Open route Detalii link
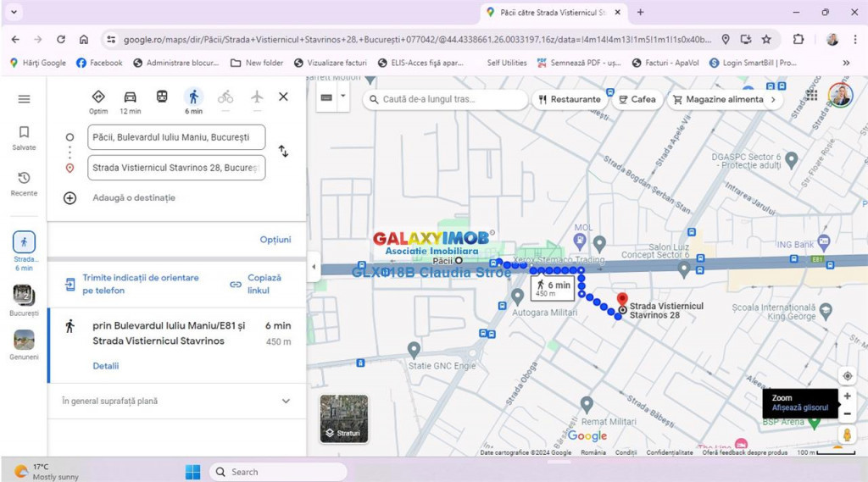 click(x=106, y=366)
